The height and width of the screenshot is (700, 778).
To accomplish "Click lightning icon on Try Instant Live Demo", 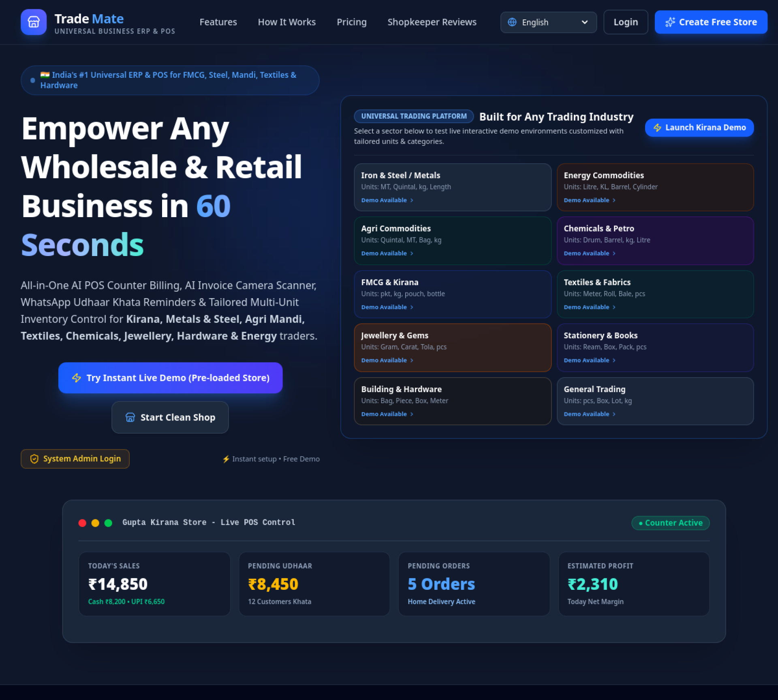I will 76,378.
